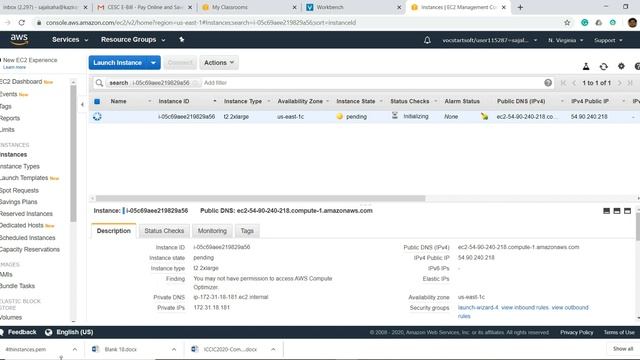The image size is (640, 360).
Task: Click the search magnifier icon in filter bar
Action: point(99,83)
